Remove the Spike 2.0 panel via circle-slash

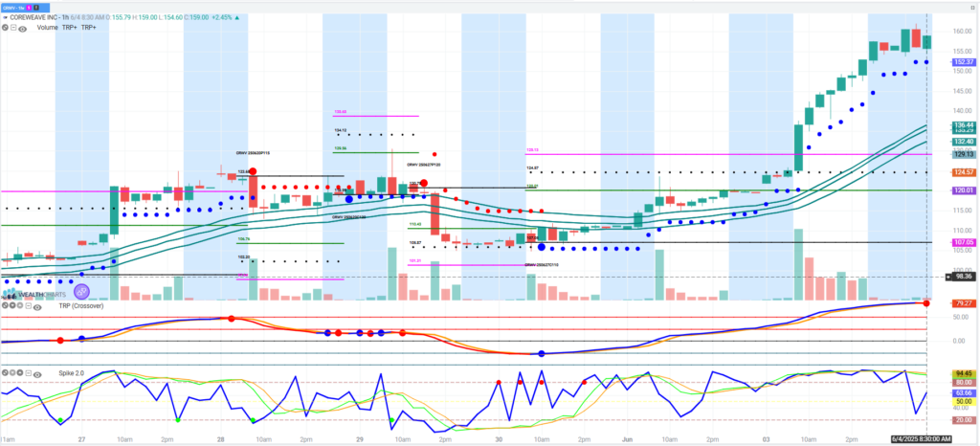5,373
